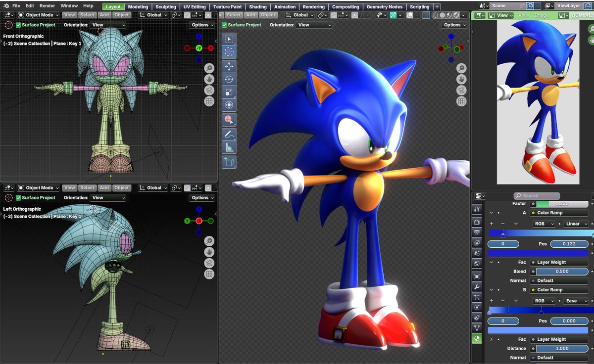Screen dimensions: 594x364
Task: Open Linear interpolation dropdown of Color Ramp A
Action: pos(575,224)
